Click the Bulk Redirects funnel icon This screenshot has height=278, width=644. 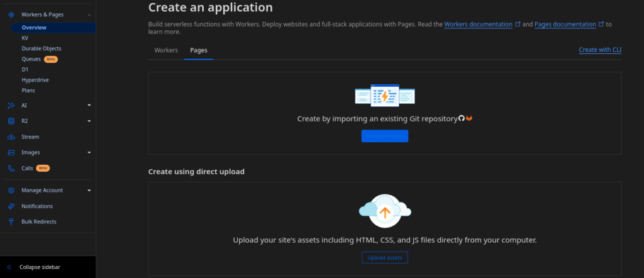[11, 222]
